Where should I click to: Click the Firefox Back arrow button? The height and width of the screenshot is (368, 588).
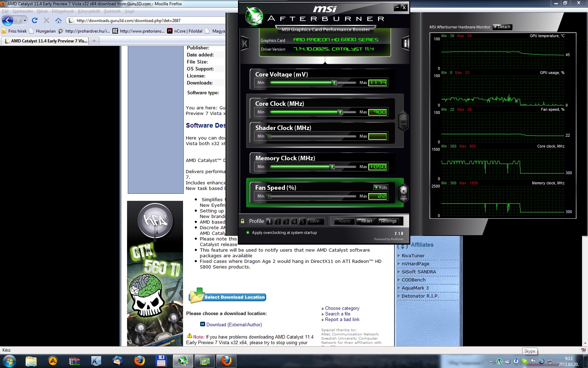coord(8,20)
